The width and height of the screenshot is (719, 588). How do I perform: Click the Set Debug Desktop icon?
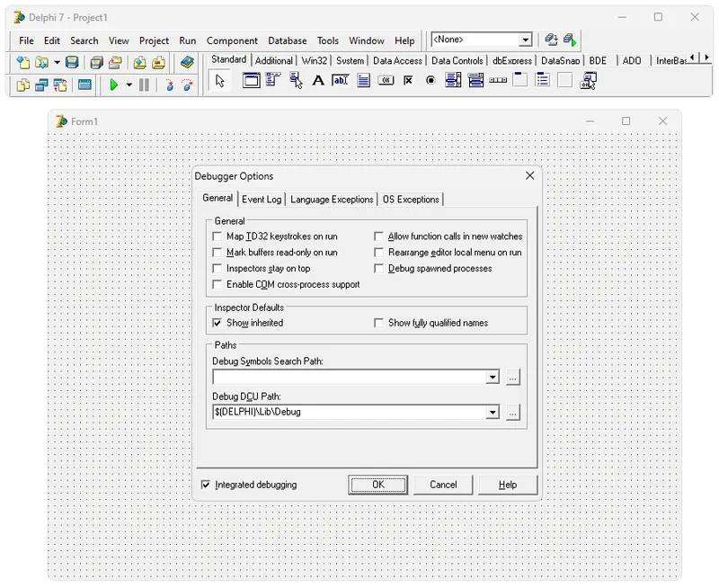tap(570, 40)
